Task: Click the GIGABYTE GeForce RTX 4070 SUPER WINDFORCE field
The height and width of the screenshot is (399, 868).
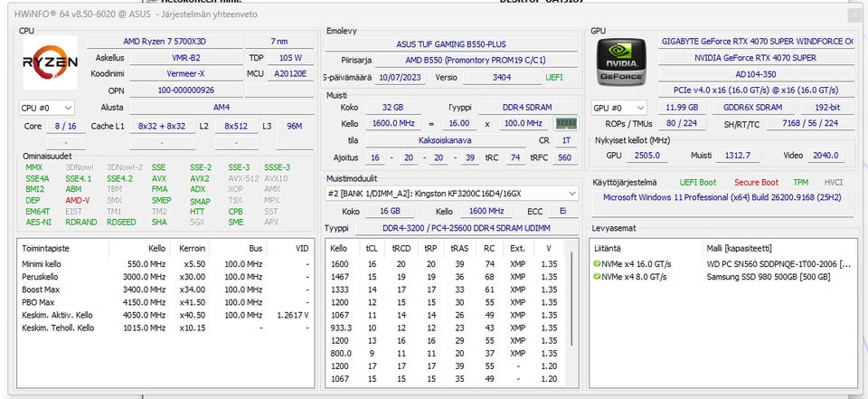Action: pyautogui.click(x=756, y=42)
